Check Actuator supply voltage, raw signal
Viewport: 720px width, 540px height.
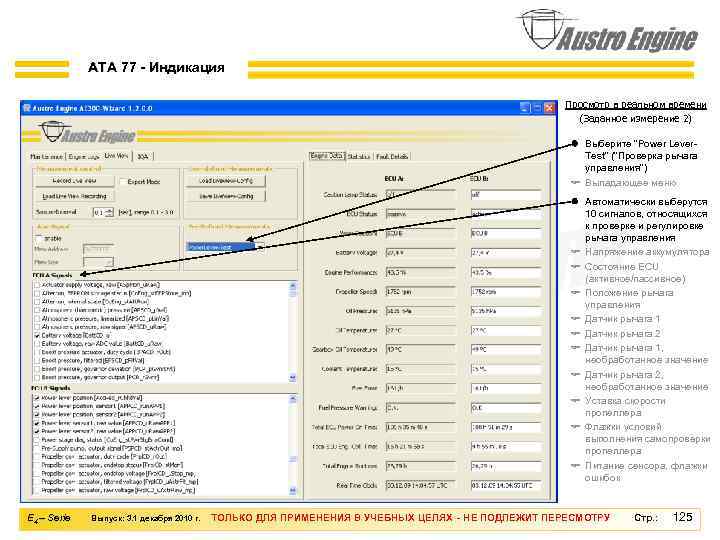point(37,285)
